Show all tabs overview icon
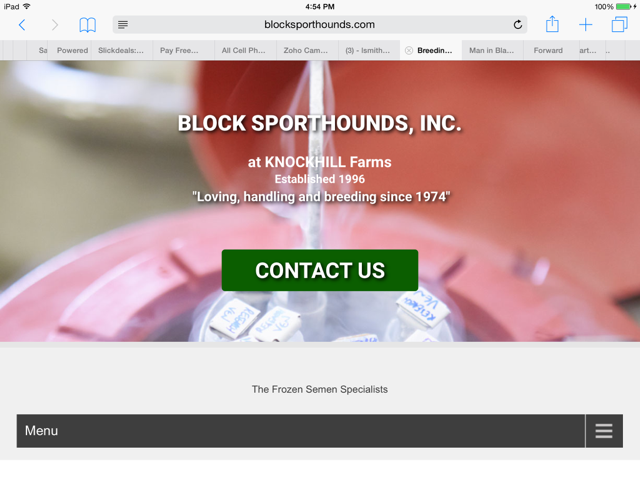 click(x=619, y=24)
